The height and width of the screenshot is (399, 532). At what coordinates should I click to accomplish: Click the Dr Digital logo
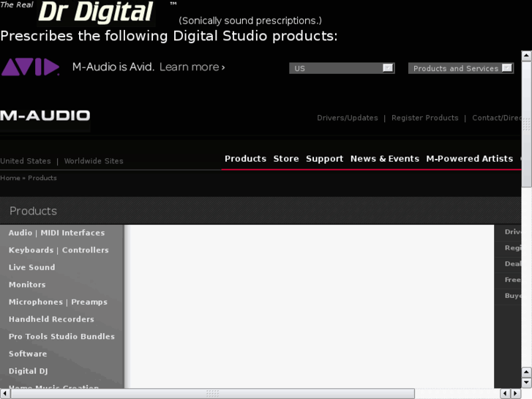pyautogui.click(x=96, y=12)
